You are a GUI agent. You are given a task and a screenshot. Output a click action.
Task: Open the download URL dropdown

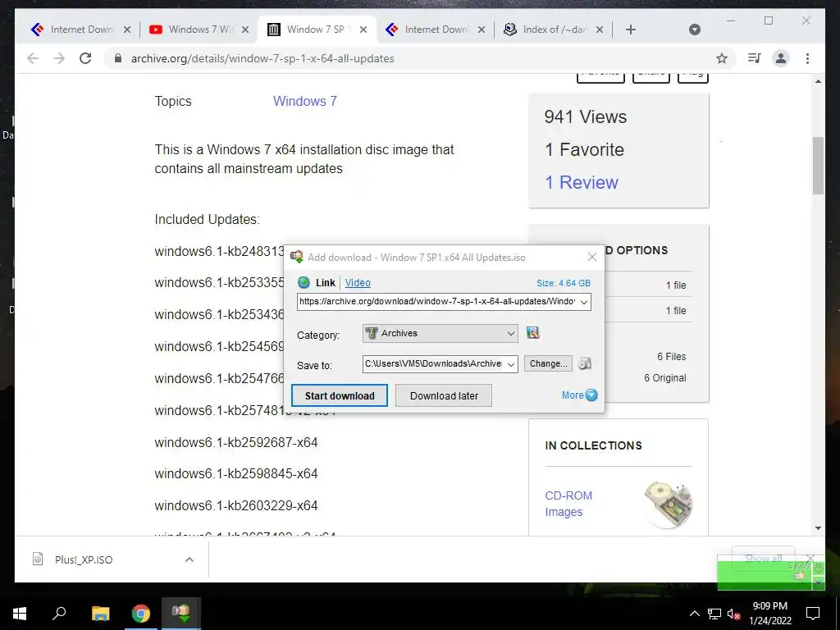pyautogui.click(x=584, y=302)
